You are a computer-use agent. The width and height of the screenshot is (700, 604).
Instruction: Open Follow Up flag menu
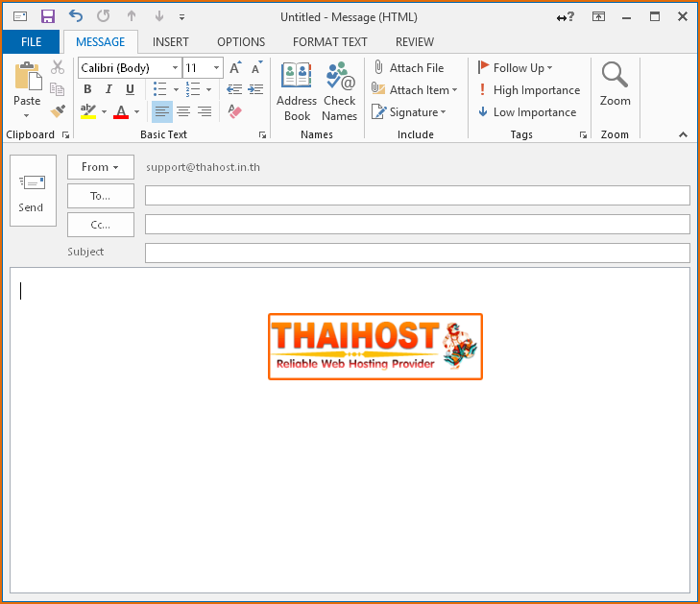(516, 68)
